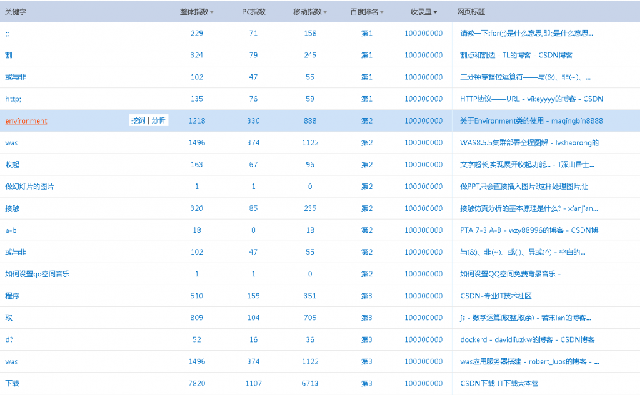Open page title starting with WAS8.5.5
The height and width of the screenshot is (395, 640).
[x=529, y=143]
